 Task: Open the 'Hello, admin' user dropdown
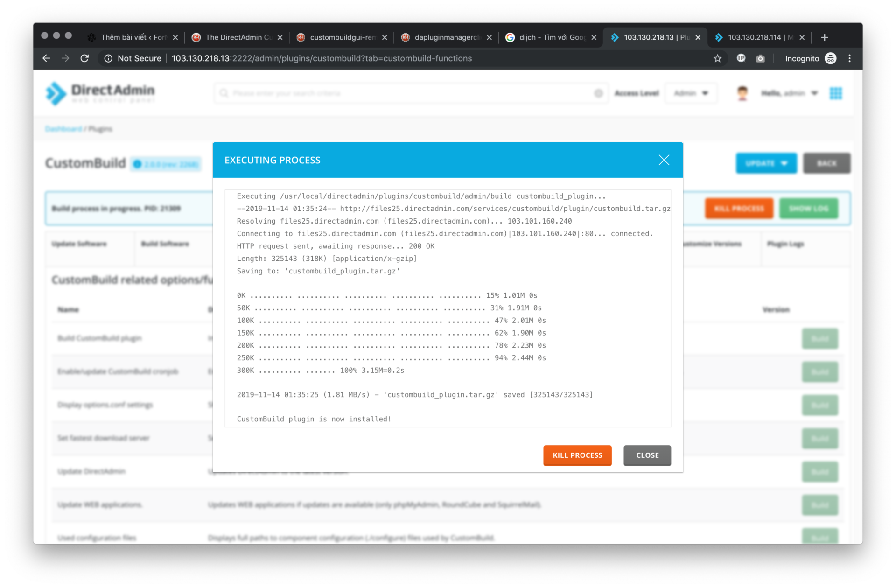[790, 93]
